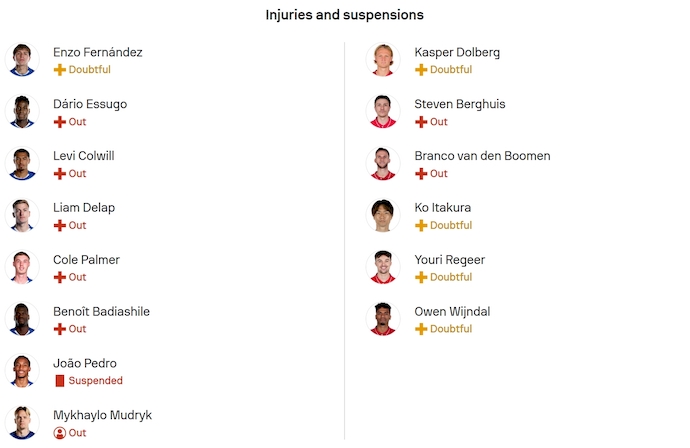Click Owen Wijndal's doubtful status icon
Image resolution: width=690 pixels, height=448 pixels.
(x=421, y=329)
